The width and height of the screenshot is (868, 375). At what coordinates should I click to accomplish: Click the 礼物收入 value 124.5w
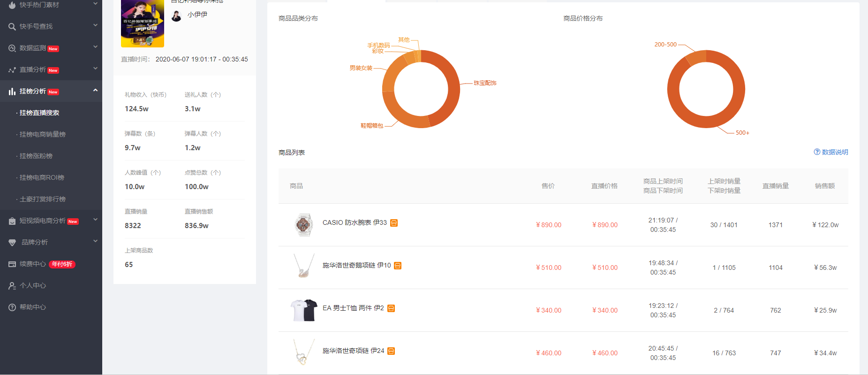coord(136,109)
